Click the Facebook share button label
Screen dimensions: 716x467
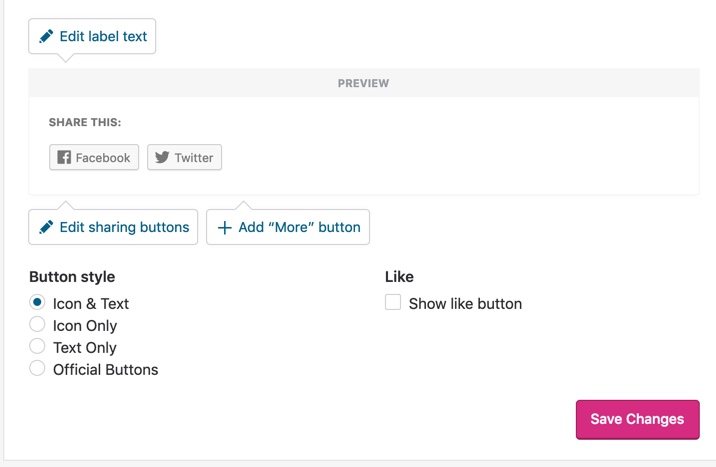pyautogui.click(x=103, y=158)
